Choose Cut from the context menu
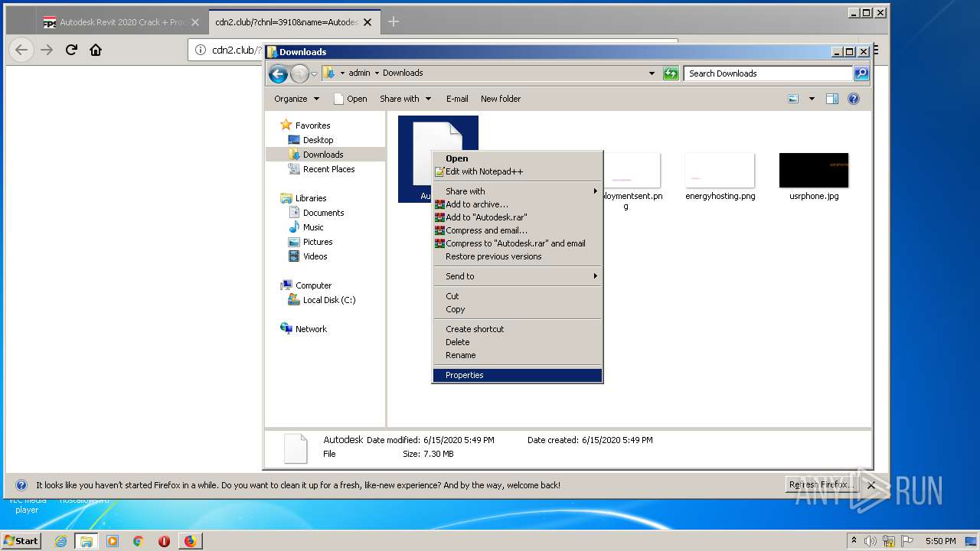The image size is (980, 551). (518, 296)
